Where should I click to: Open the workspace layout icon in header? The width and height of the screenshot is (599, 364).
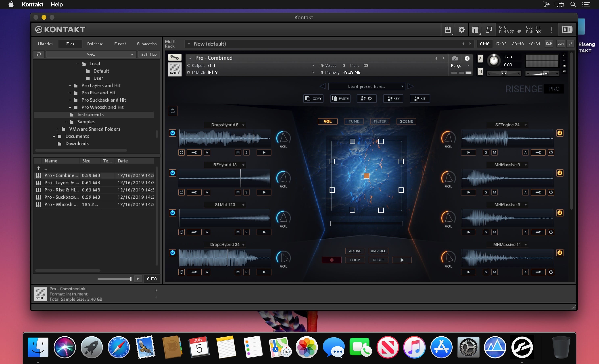[x=475, y=29]
